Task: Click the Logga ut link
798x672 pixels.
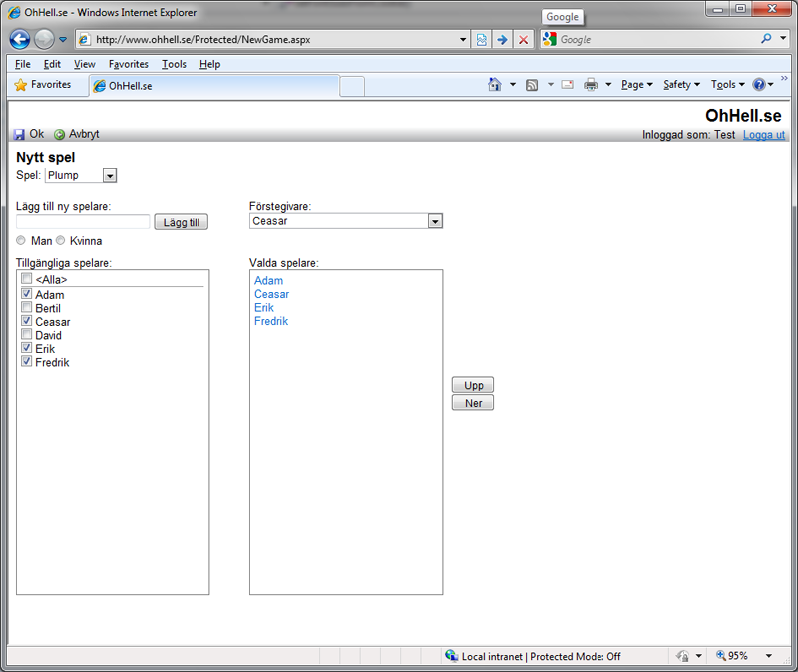Action: pos(763,135)
